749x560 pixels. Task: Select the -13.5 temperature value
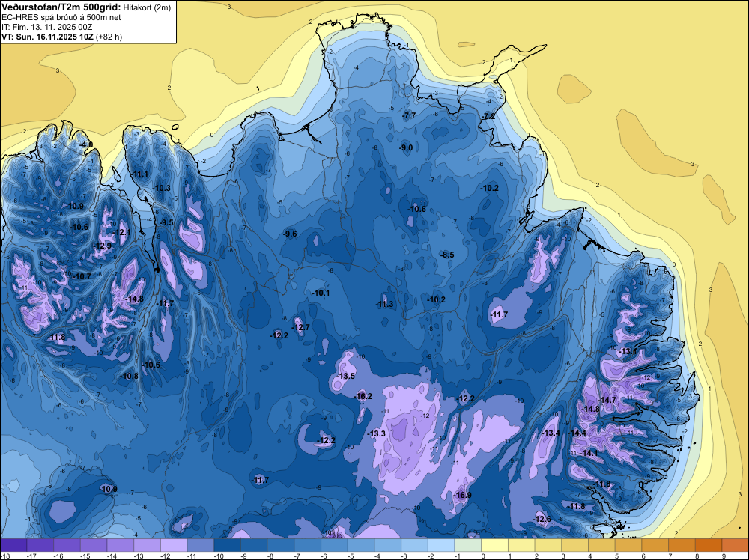click(346, 376)
